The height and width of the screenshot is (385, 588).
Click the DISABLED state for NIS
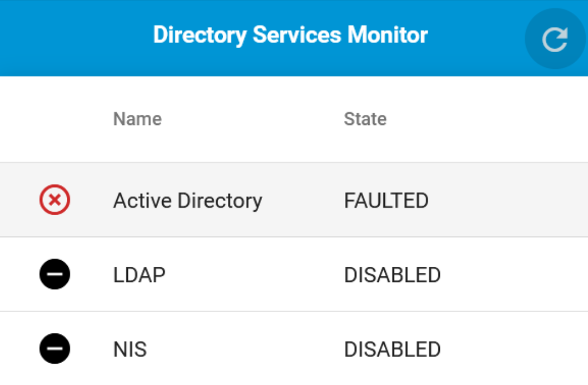click(392, 350)
